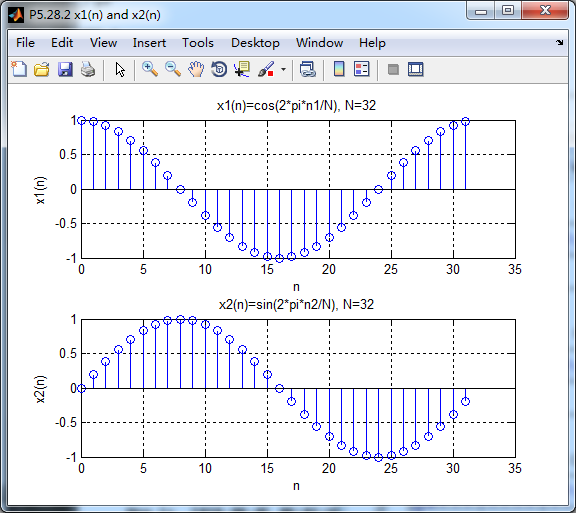Screen dimensions: 576x513
Task: Open the Window menu
Action: [x=320, y=43]
